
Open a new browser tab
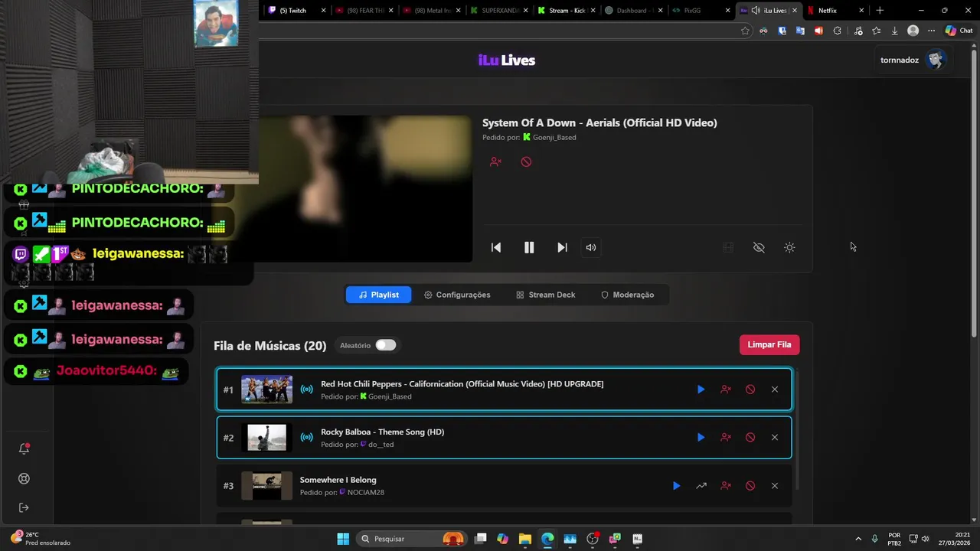click(x=880, y=11)
